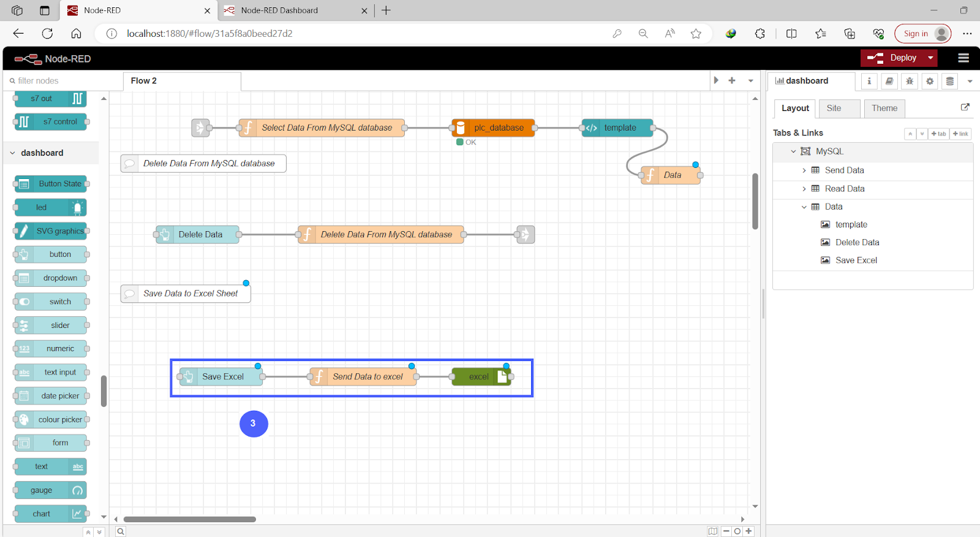The width and height of the screenshot is (980, 537).
Task: Select the switch palette node
Action: point(50,302)
